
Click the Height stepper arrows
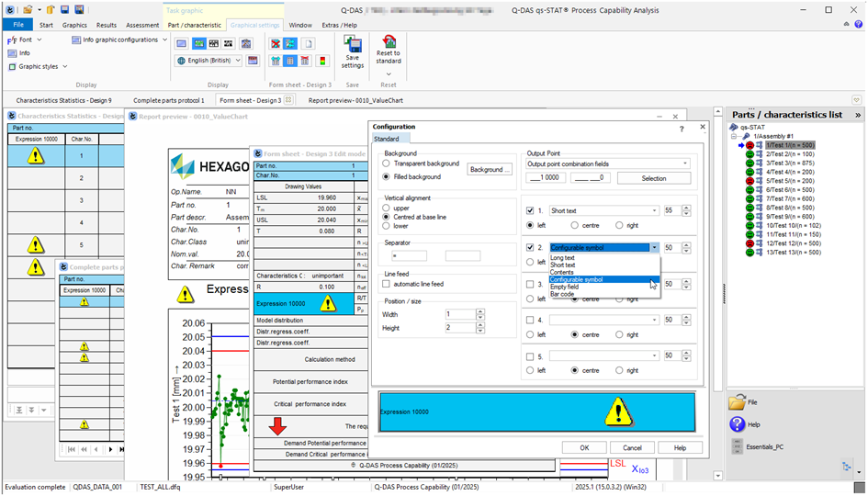click(480, 328)
